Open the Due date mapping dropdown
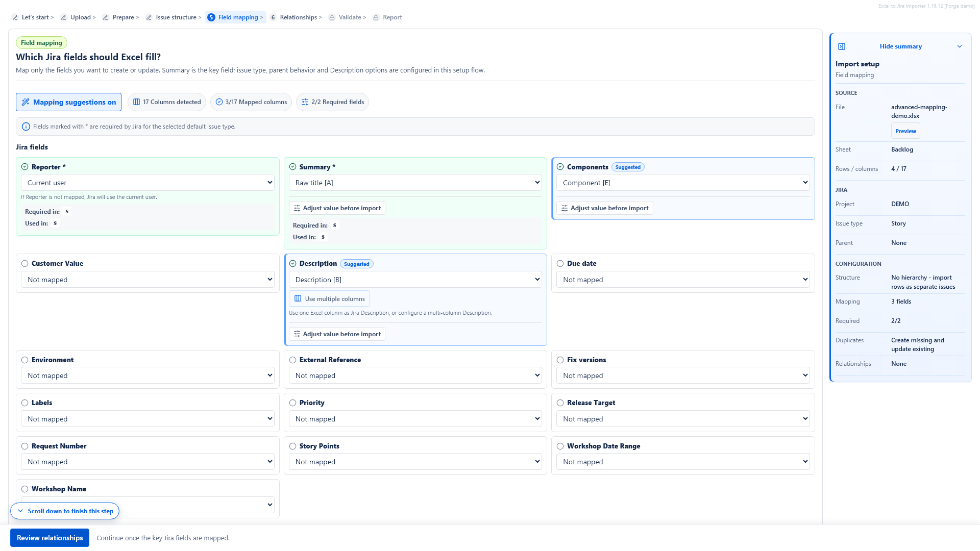Screen dimensions: 980x551 (x=683, y=280)
